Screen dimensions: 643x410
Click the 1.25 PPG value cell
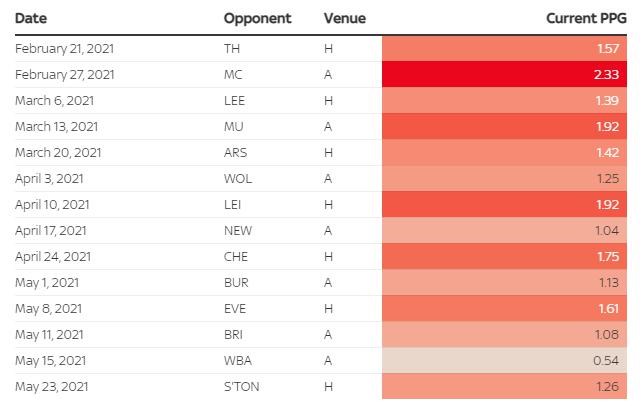click(x=504, y=178)
